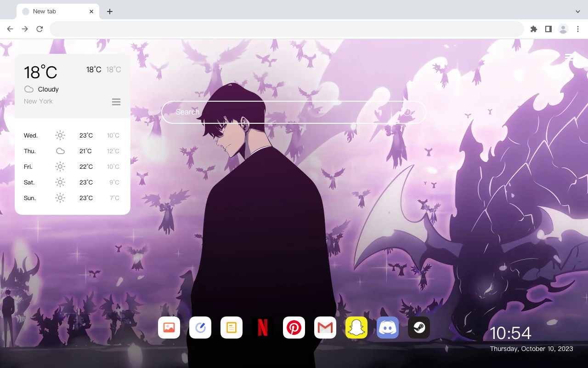Reload the current page
Screen dimensions: 588x368
pyautogui.click(x=40, y=29)
